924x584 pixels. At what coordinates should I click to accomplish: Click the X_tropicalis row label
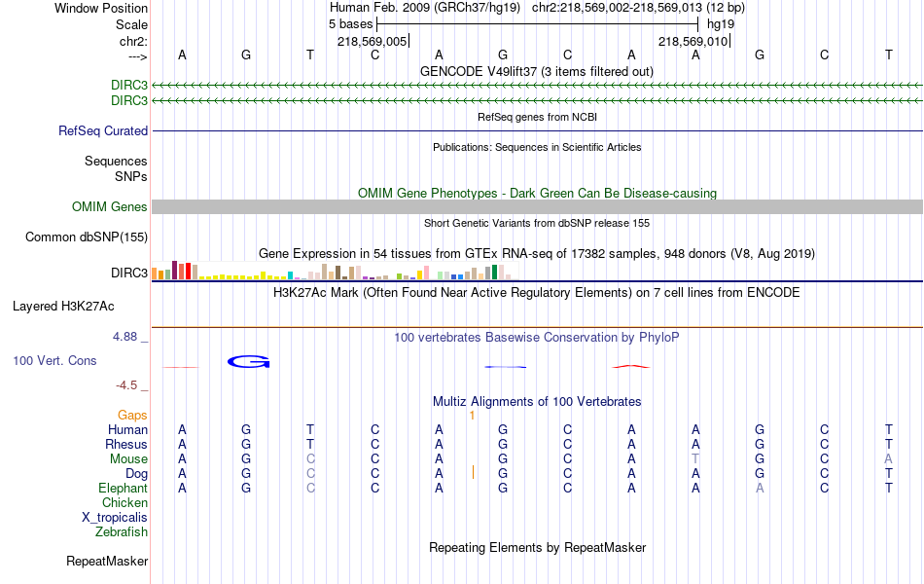[x=115, y=518]
